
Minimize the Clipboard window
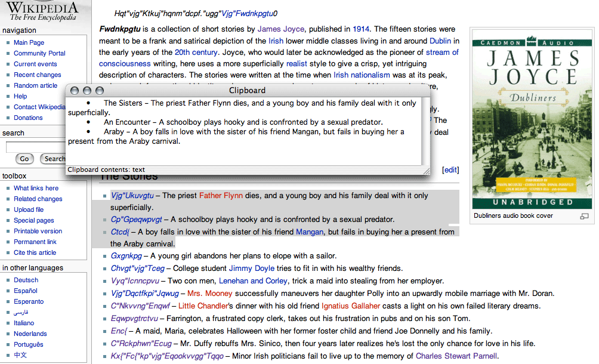(87, 91)
